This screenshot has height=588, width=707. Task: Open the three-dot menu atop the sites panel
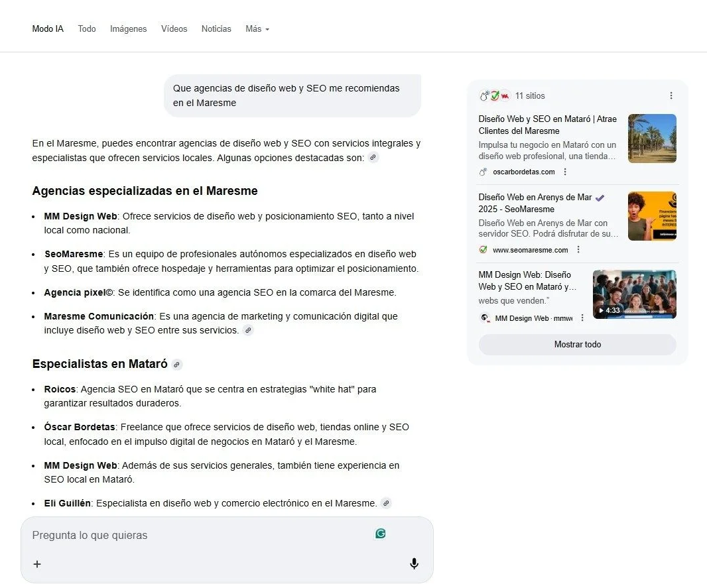pos(671,95)
